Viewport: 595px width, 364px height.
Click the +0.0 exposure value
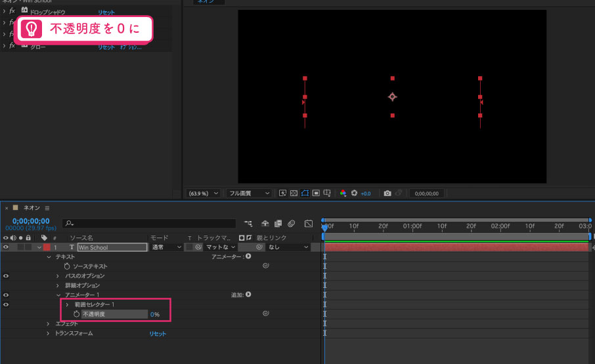coord(365,193)
